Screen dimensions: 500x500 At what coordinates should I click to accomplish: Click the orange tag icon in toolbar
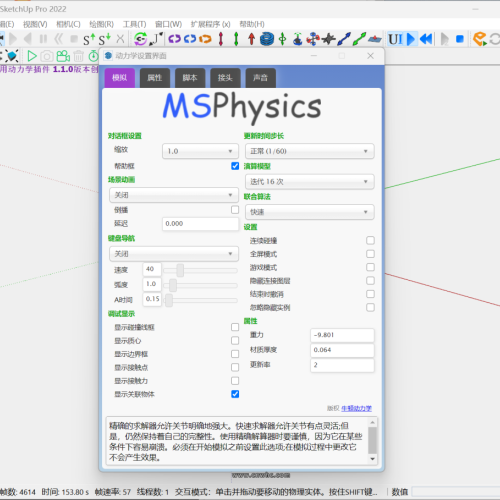(479, 39)
